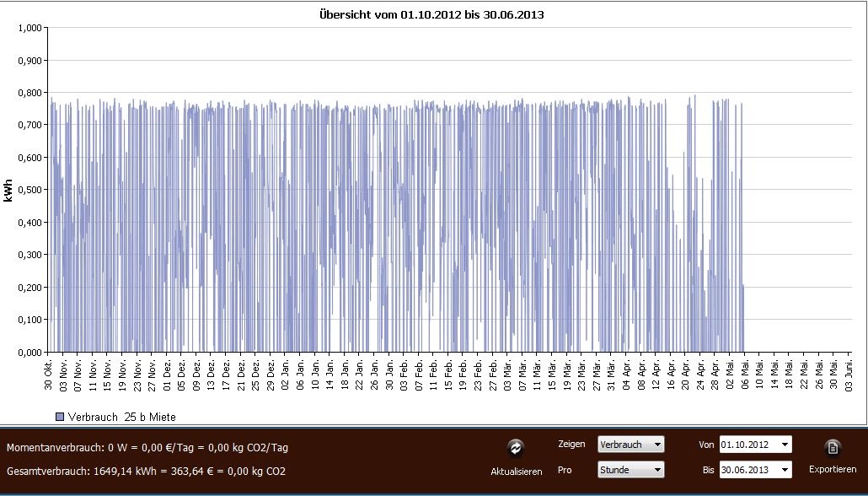Open the Pro dropdown showing Stunde
This screenshot has width=868, height=496.
(x=630, y=469)
